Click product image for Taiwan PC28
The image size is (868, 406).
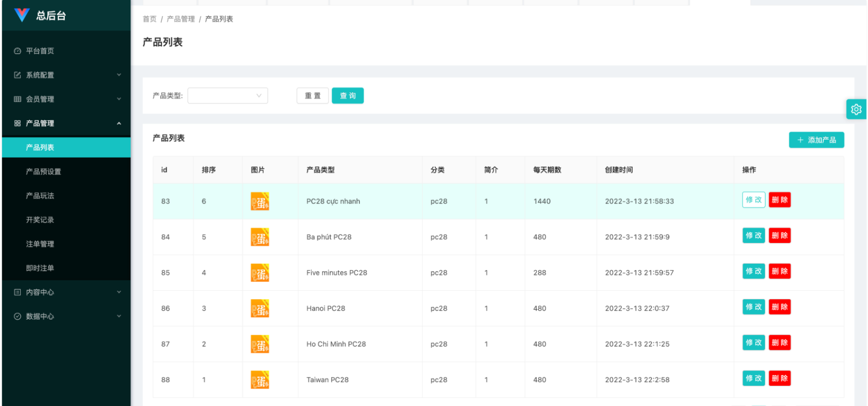click(x=260, y=379)
